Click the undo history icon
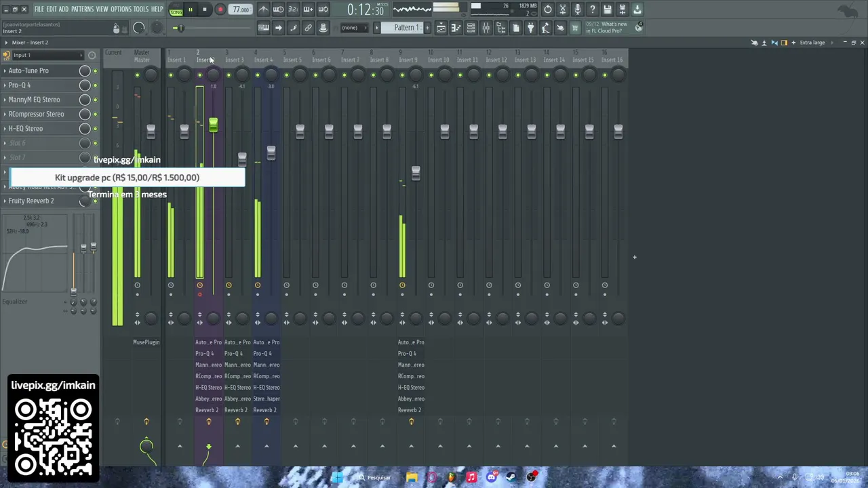This screenshot has height=488, width=868. click(x=547, y=9)
